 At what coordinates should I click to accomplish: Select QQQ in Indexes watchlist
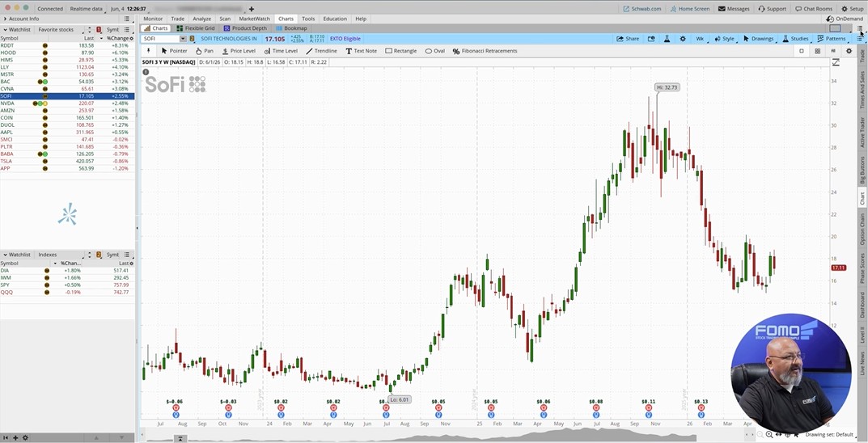tap(67, 292)
